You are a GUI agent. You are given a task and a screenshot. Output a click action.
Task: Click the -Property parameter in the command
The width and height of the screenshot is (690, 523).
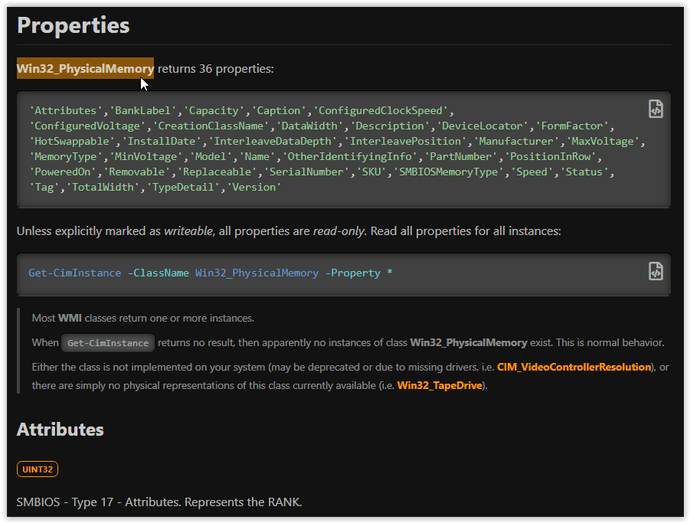point(353,273)
